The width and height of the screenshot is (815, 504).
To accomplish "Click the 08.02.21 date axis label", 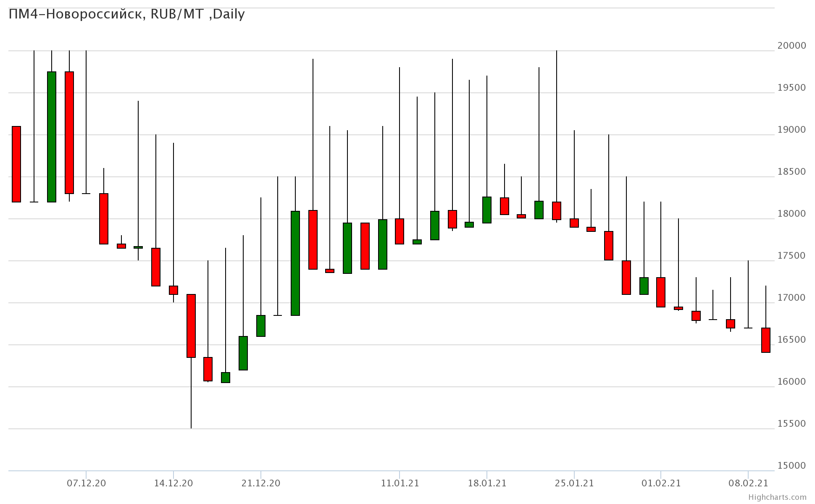I will pyautogui.click(x=748, y=483).
